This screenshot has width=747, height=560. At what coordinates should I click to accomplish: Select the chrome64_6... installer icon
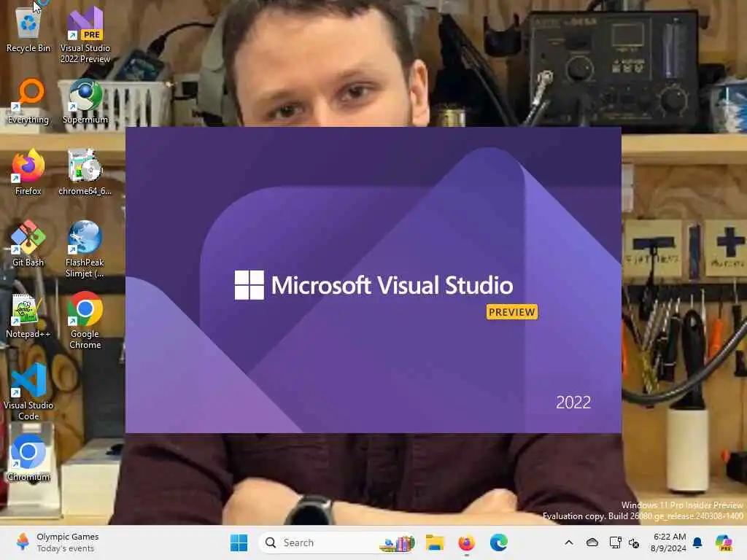pos(85,172)
